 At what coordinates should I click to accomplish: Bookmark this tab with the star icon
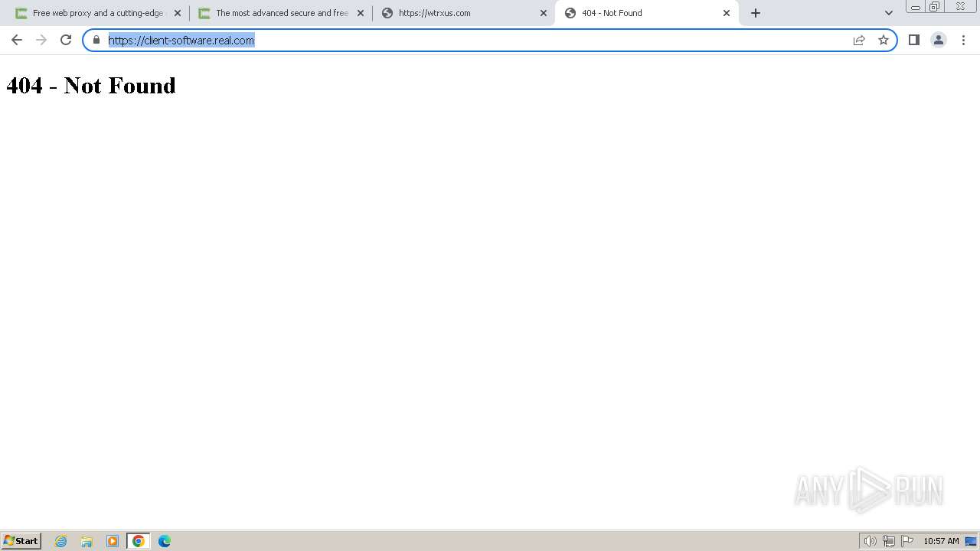coord(884,40)
